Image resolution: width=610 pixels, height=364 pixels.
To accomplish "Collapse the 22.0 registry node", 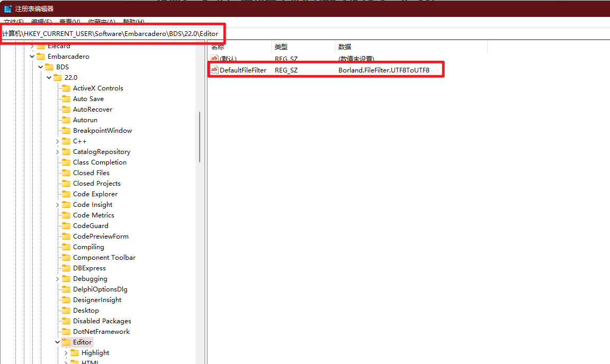I will tap(49, 77).
